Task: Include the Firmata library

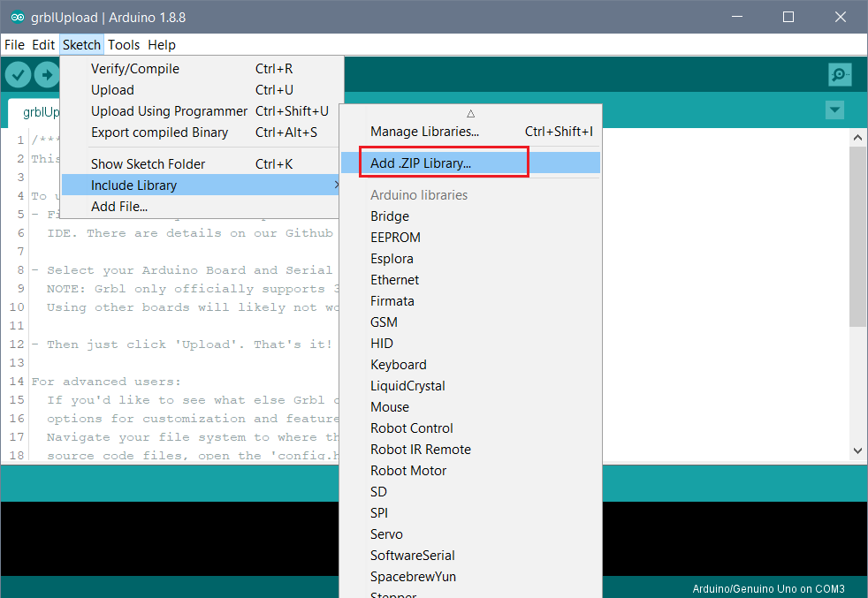Action: (470, 301)
